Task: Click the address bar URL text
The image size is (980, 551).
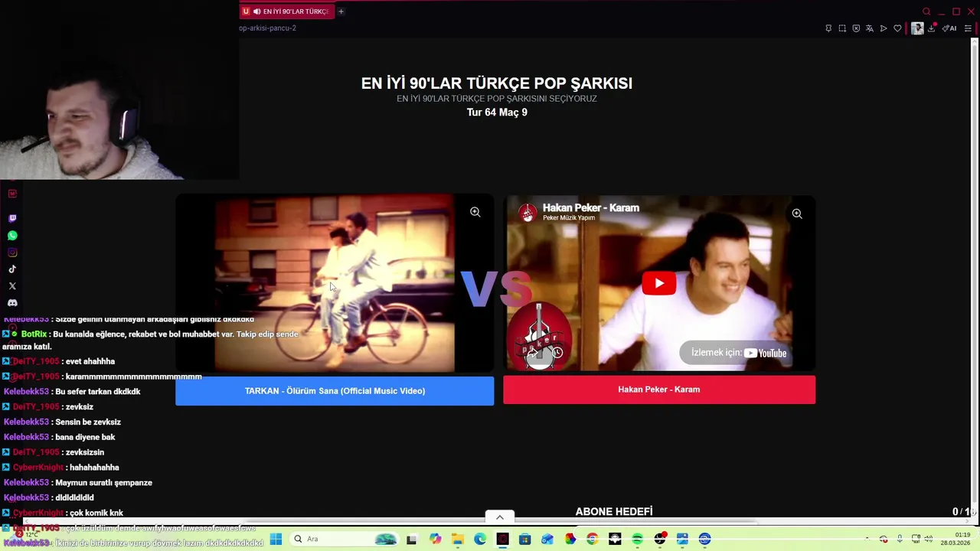Action: [267, 28]
